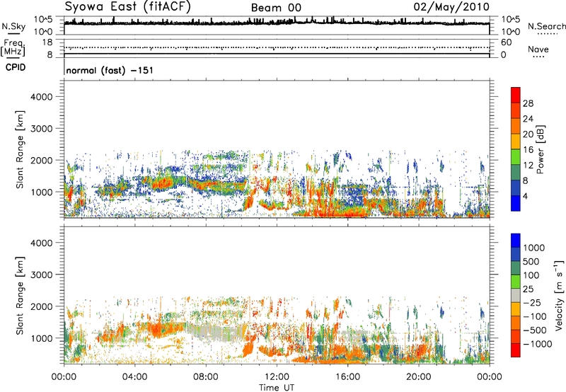Pick the red bottom segment of Velocity colorbar

(516, 350)
